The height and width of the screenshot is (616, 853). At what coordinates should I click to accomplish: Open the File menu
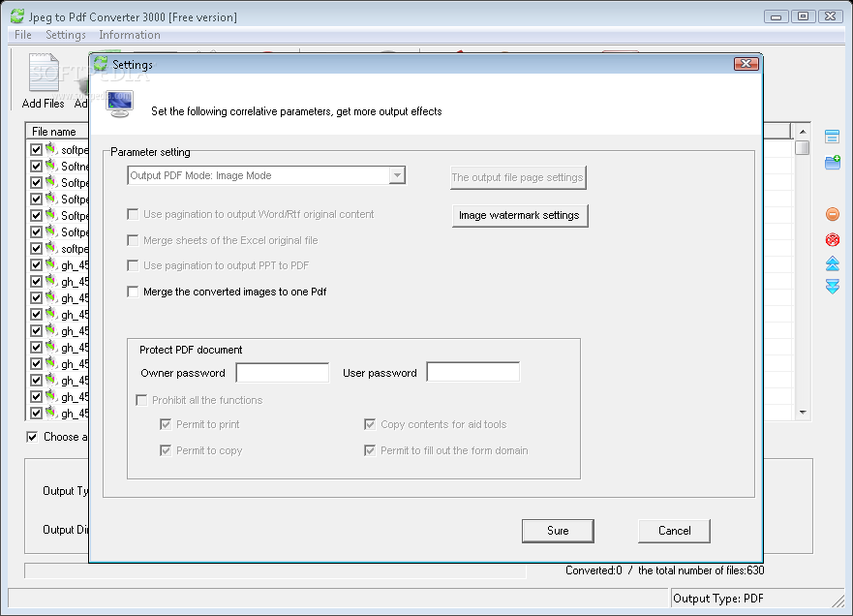23,35
